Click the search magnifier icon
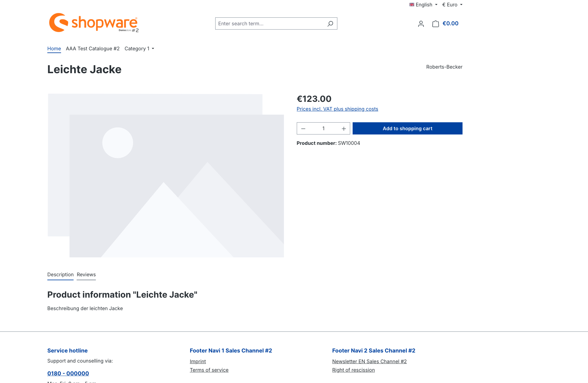 pos(330,23)
